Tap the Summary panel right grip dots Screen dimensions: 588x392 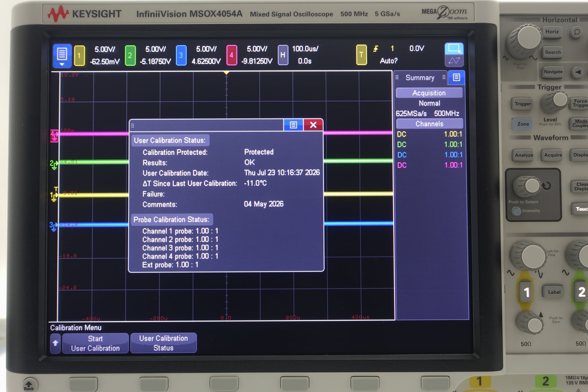(x=444, y=77)
